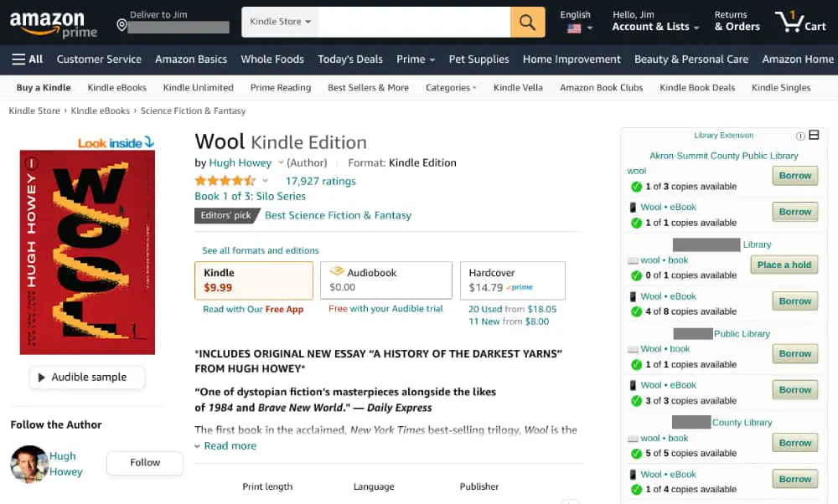Click the Amazon Prime logo
The width and height of the screenshot is (838, 504).
[x=54, y=24]
